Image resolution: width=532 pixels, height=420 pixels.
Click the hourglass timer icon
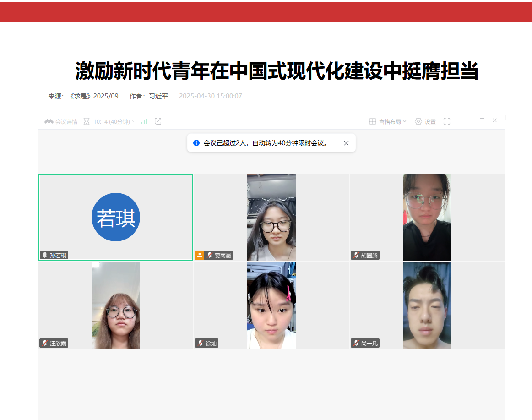(87, 121)
